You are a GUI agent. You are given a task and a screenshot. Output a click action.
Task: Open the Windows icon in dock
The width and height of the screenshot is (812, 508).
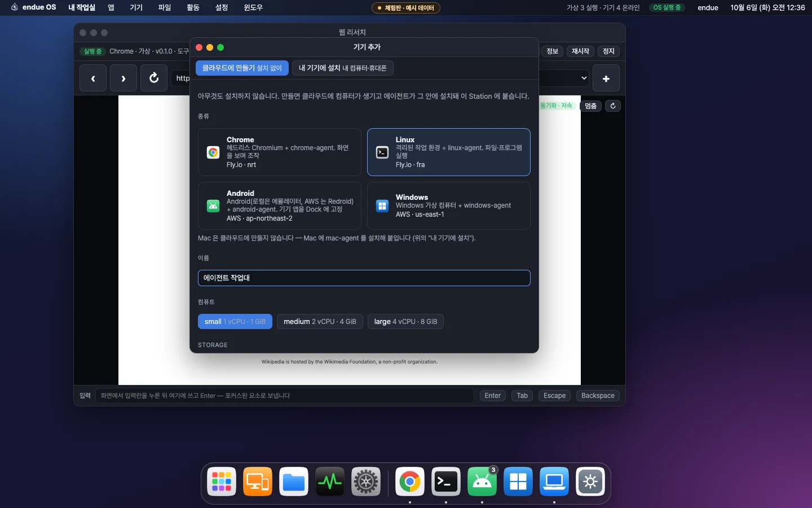pyautogui.click(x=518, y=481)
